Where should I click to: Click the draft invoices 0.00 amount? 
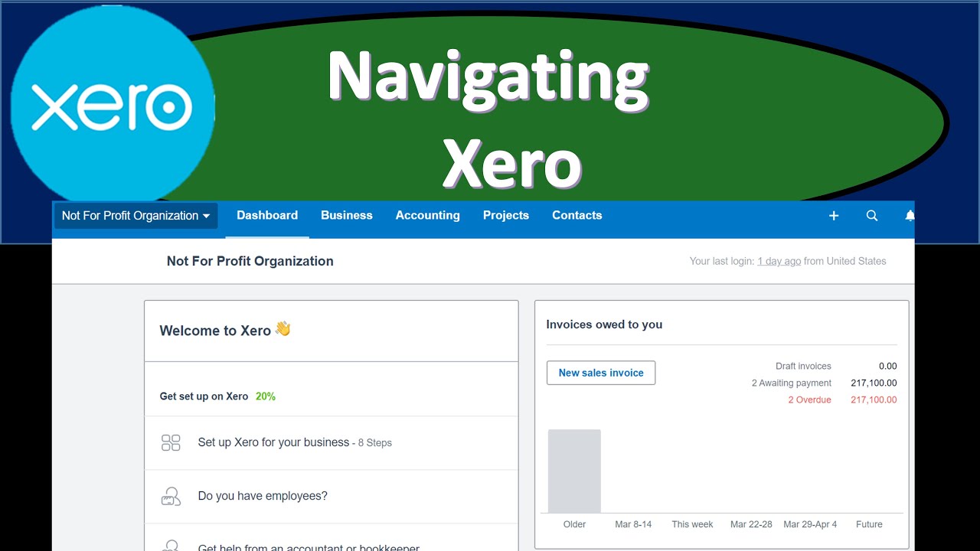888,366
